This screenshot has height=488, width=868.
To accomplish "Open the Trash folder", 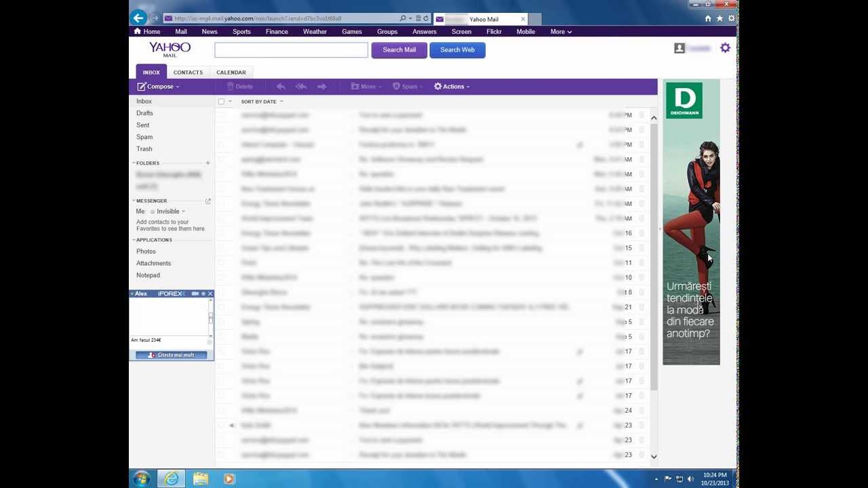I will tap(144, 148).
